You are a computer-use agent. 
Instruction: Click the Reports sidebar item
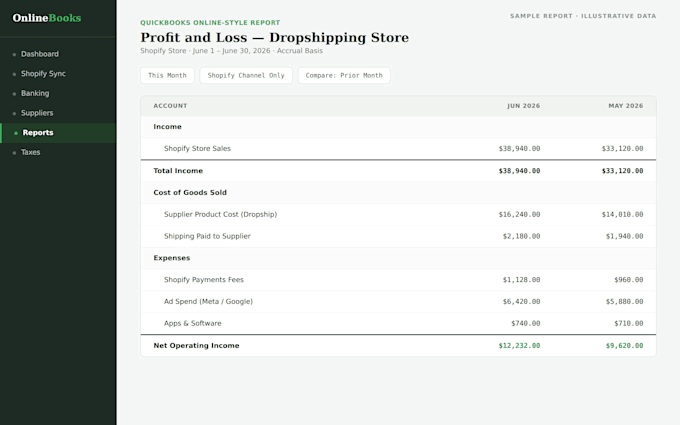tap(58, 133)
